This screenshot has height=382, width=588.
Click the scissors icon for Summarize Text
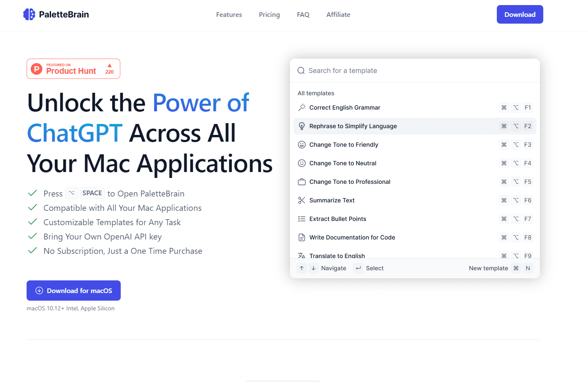click(x=302, y=200)
